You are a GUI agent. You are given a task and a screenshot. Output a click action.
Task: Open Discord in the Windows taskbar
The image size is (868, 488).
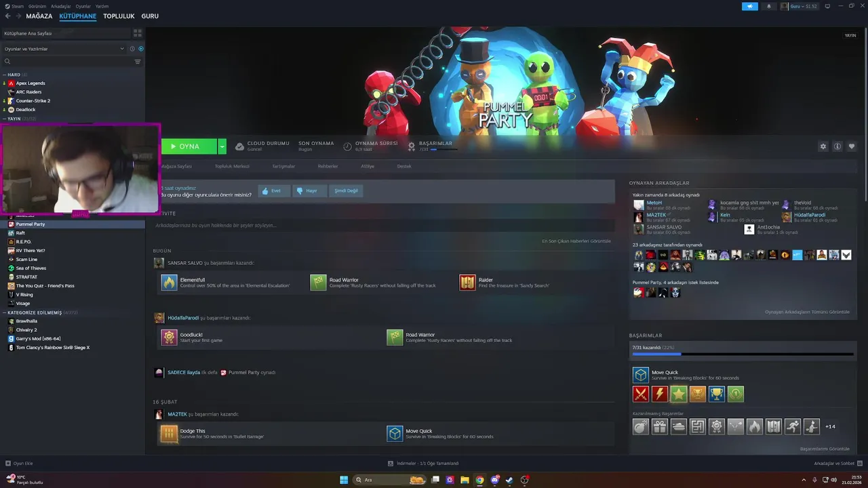[x=495, y=480]
